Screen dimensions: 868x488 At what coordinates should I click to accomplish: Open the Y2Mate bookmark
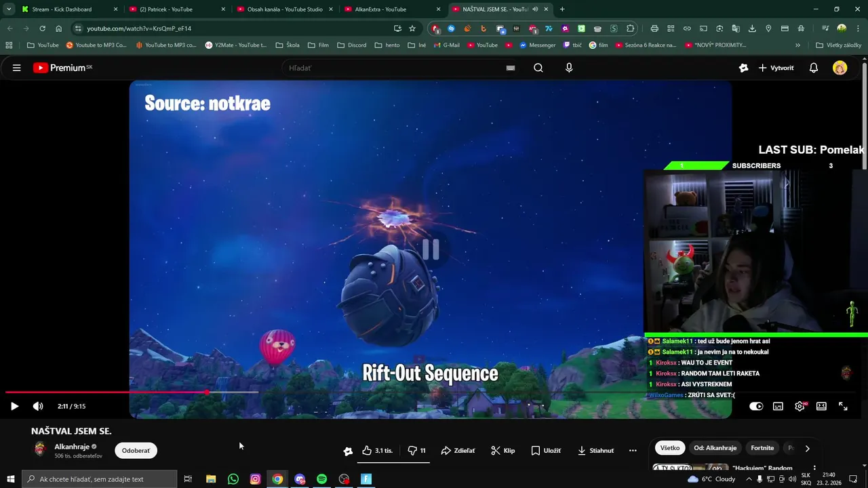pyautogui.click(x=235, y=45)
